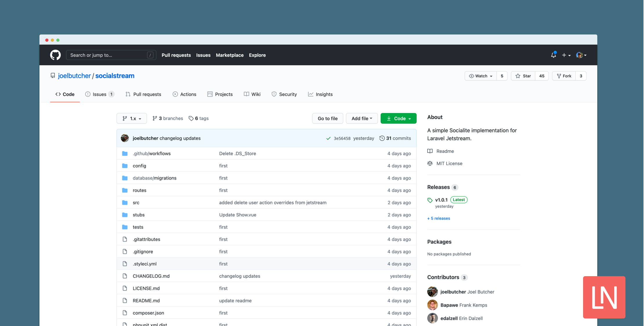Open the Watch dropdown

481,76
